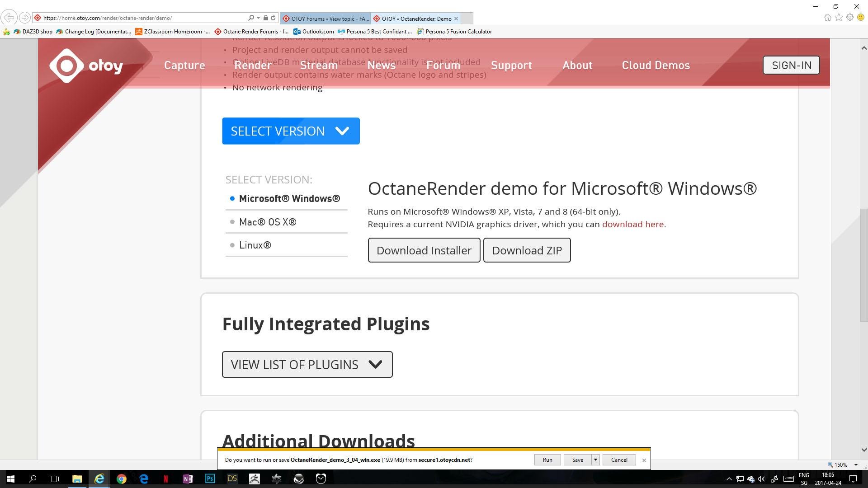Launch DAZ Studio from the taskbar
Viewport: 868px width, 488px height.
232,479
